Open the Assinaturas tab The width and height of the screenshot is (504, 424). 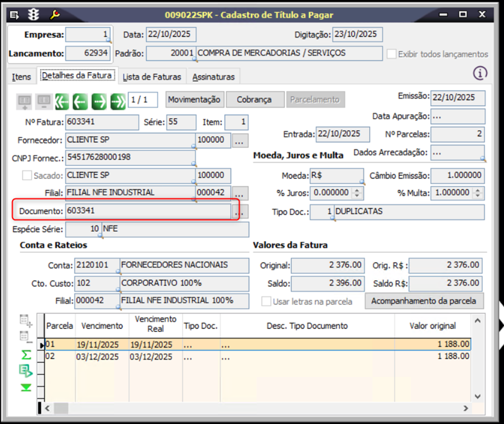213,77
